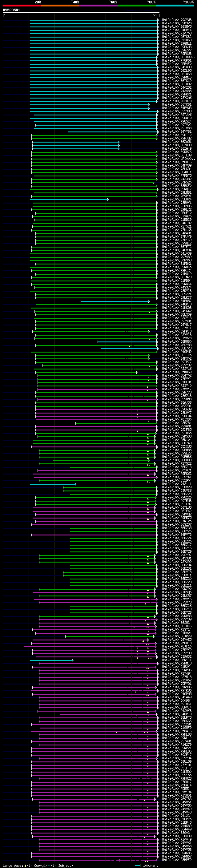Click the green ~80% identity legend segment
This screenshot has height=868, width=197.
point(136,6)
